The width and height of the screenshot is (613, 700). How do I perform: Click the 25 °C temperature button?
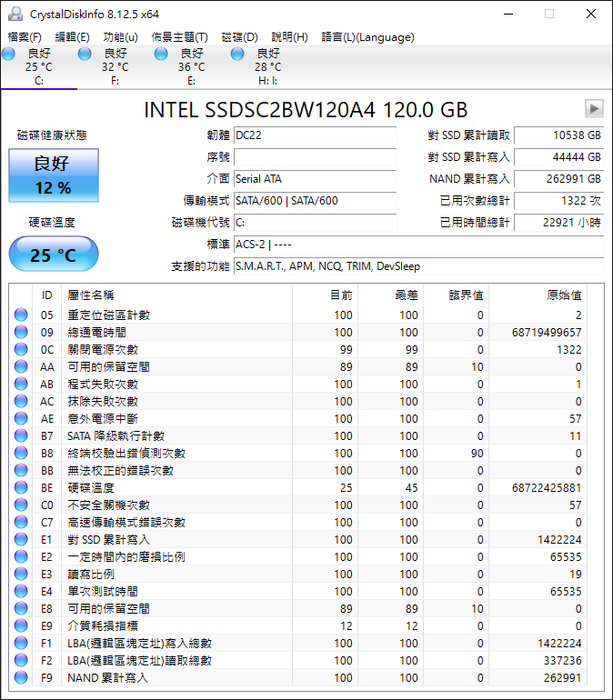point(54,254)
